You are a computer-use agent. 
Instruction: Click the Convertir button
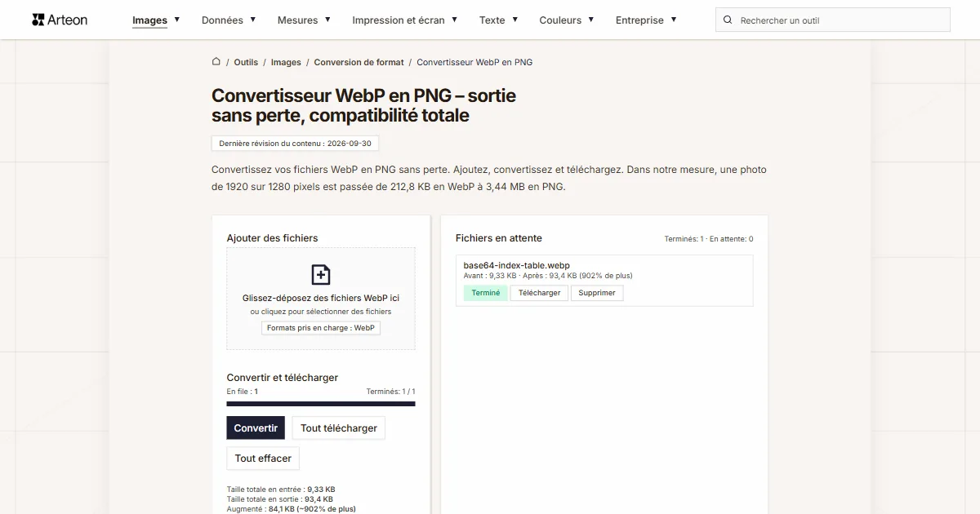(x=256, y=428)
